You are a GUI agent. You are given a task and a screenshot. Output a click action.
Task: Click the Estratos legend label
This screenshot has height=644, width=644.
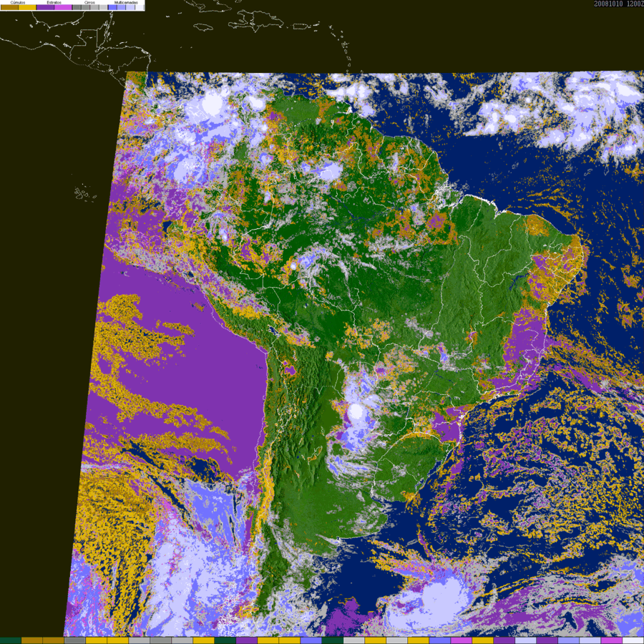[54, 2]
